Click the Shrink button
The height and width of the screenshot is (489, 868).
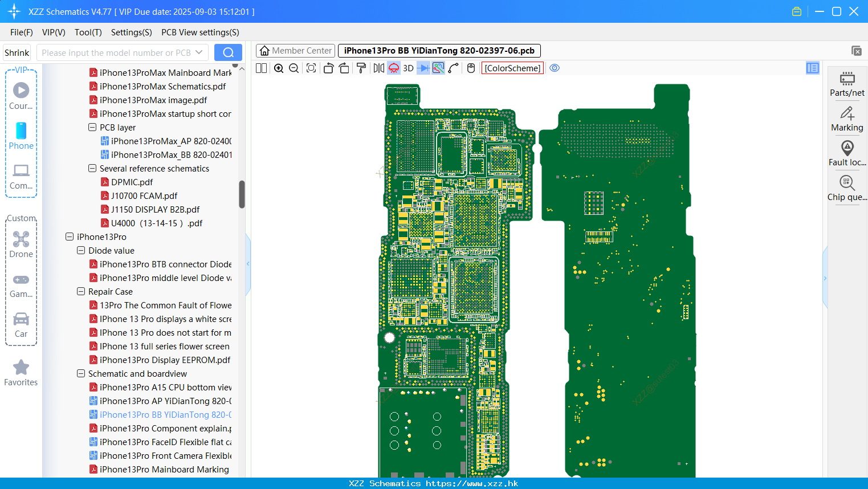click(17, 52)
